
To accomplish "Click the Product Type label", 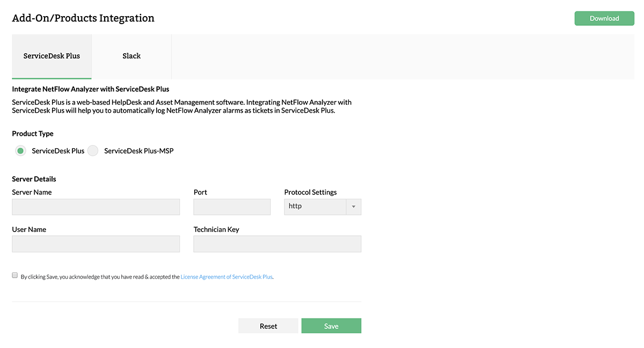I will [32, 133].
